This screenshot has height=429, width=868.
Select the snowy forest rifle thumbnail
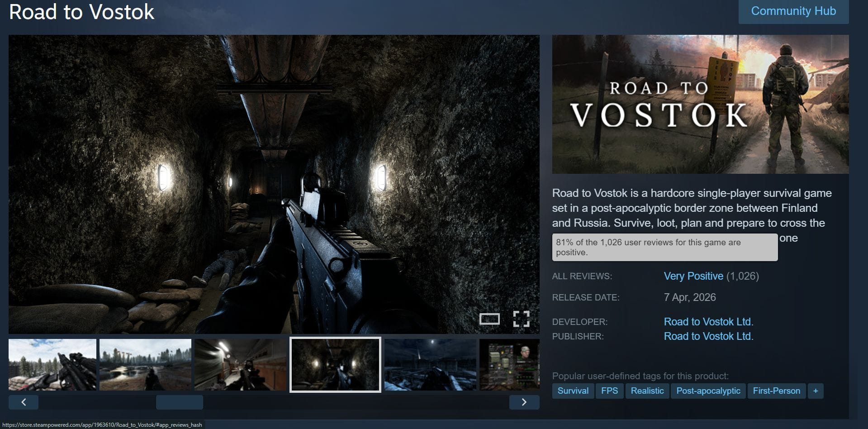click(52, 365)
